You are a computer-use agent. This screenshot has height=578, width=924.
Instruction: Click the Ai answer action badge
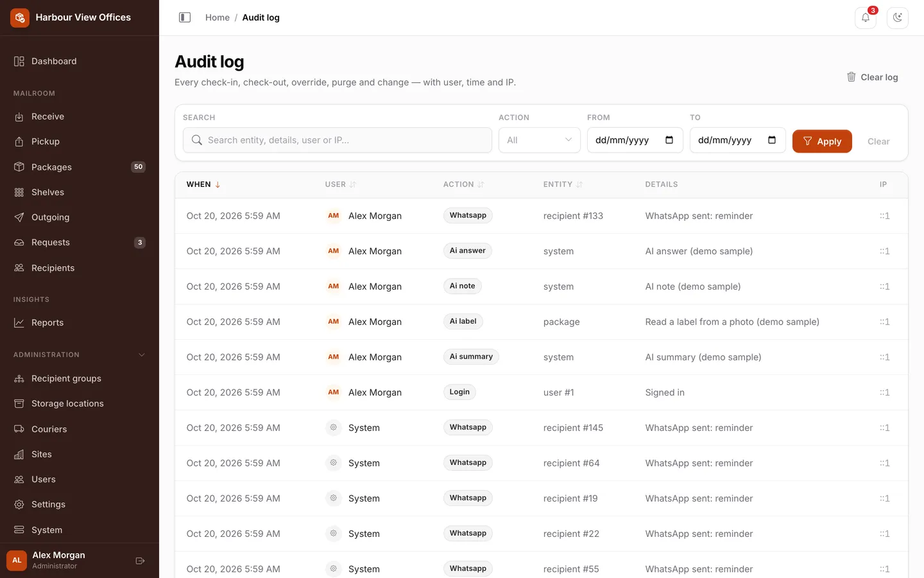468,250
